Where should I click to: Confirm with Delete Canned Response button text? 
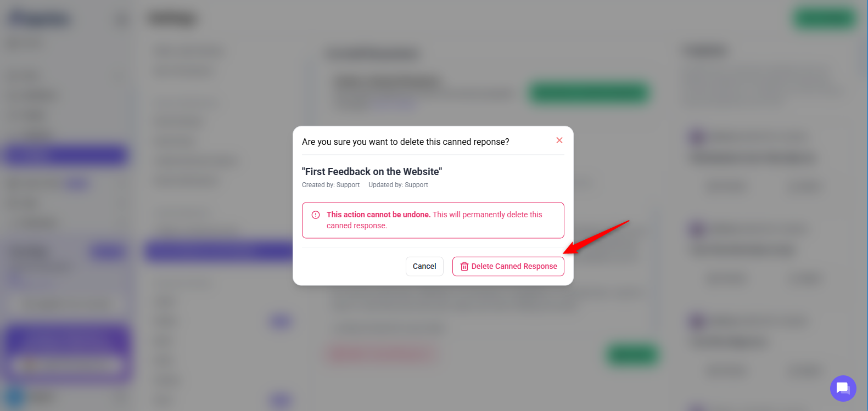click(514, 267)
